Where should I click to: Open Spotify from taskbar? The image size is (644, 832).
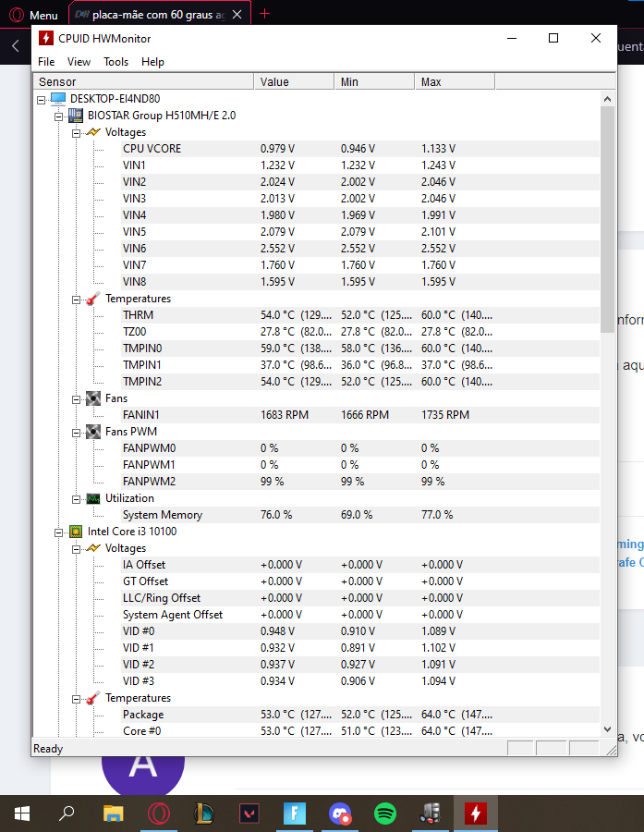[x=385, y=814]
